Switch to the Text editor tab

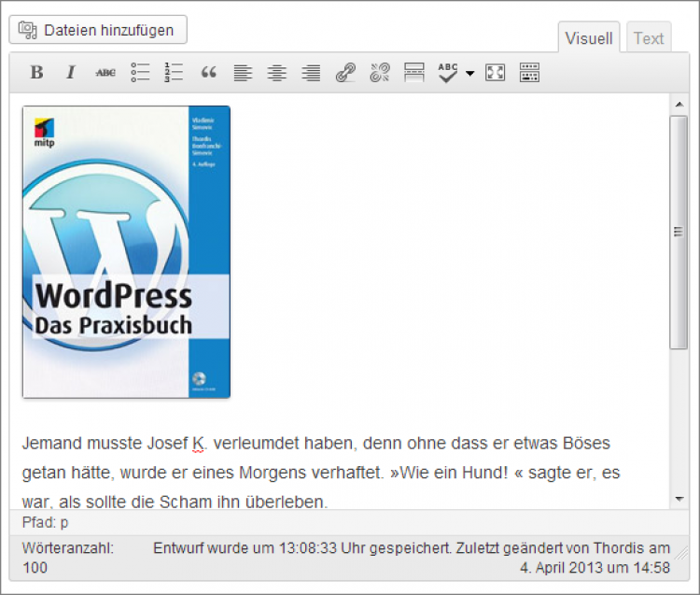click(x=648, y=38)
